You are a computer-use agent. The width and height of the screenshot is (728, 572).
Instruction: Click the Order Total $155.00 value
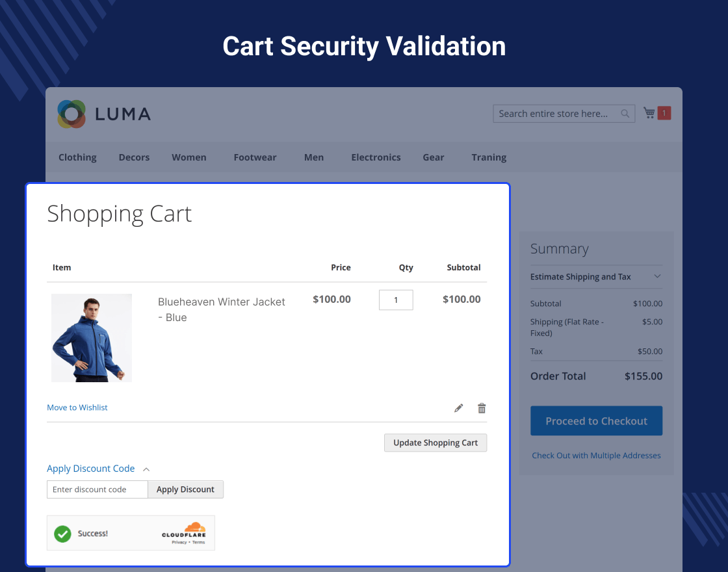[643, 376]
